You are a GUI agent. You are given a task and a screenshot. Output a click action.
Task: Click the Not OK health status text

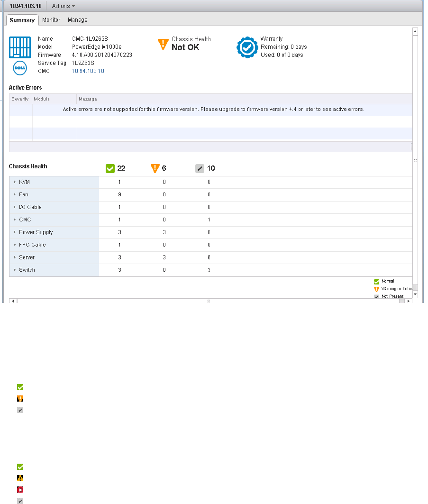(185, 47)
